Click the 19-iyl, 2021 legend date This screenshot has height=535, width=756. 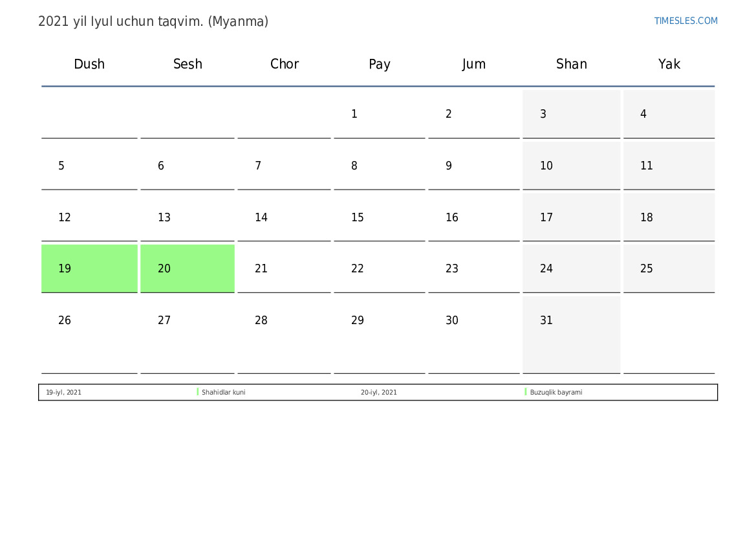point(63,393)
